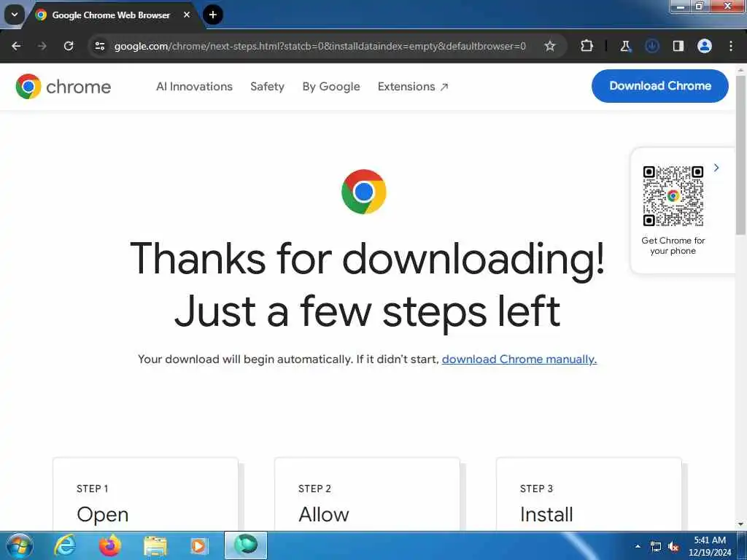Click the QR code image
This screenshot has height=560, width=747.
673,195
